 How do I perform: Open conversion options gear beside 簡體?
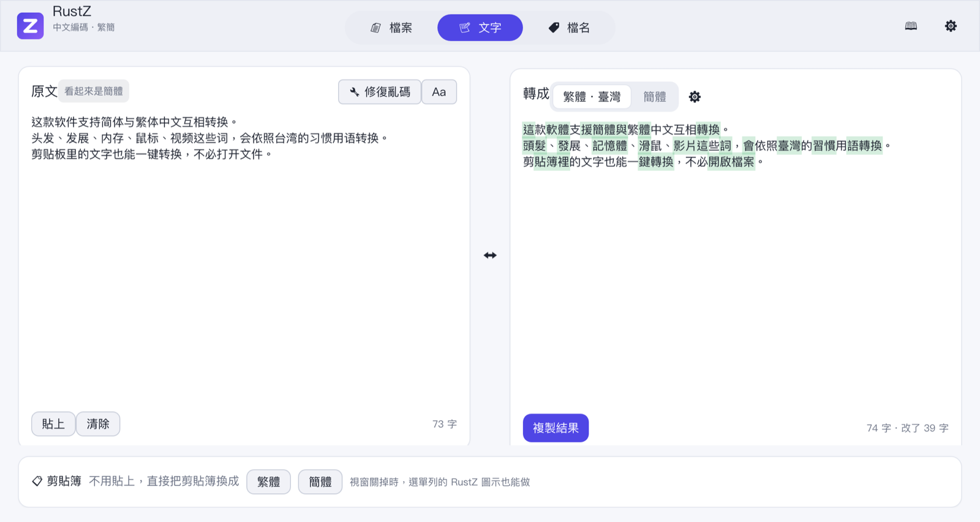(x=695, y=97)
